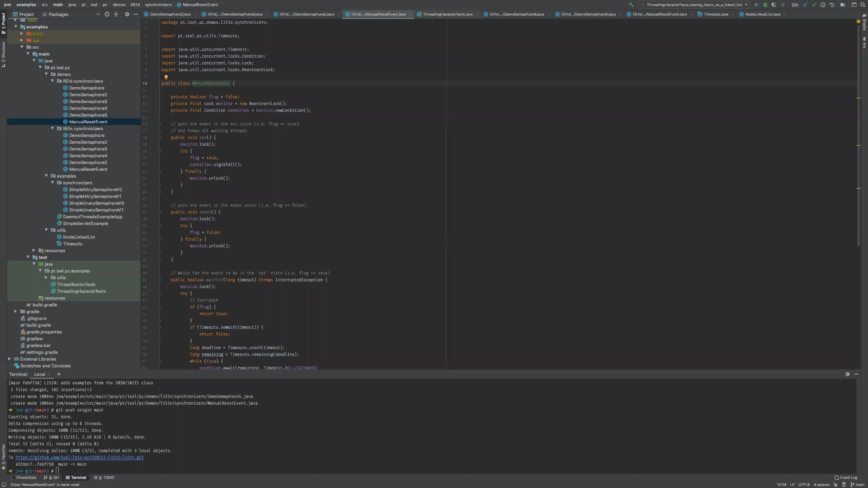This screenshot has width=868, height=488.
Task: Click the intention lightbulb in editor
Action: (166, 77)
